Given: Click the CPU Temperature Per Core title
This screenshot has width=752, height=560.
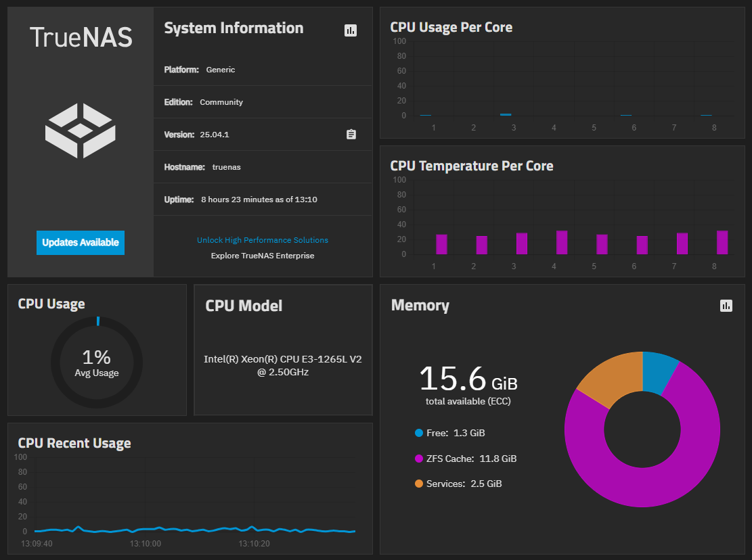Looking at the screenshot, I should (472, 166).
